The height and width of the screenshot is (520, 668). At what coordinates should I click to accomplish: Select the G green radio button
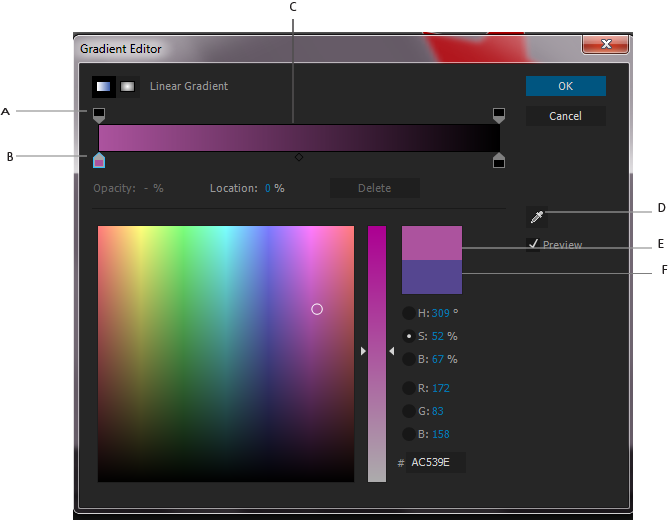point(409,411)
